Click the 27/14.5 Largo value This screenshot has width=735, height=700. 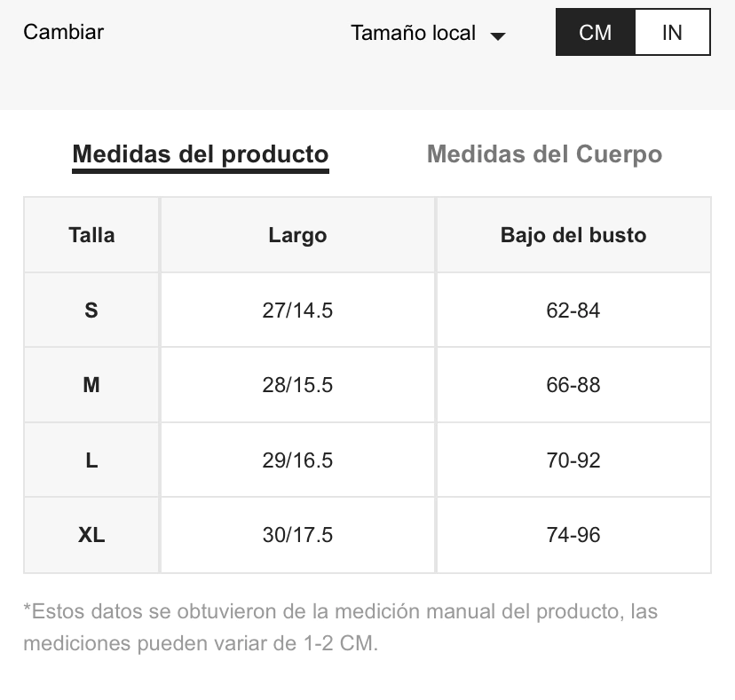click(297, 311)
